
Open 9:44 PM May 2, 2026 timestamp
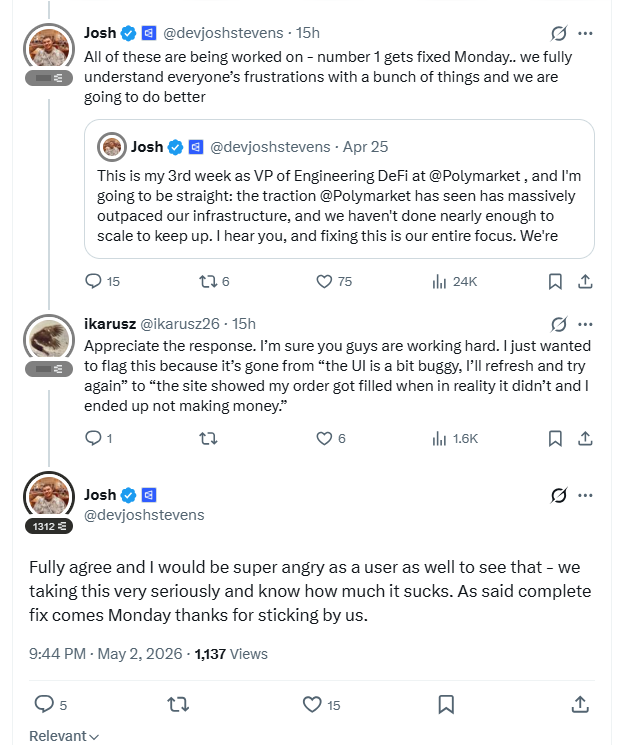[x=105, y=654]
